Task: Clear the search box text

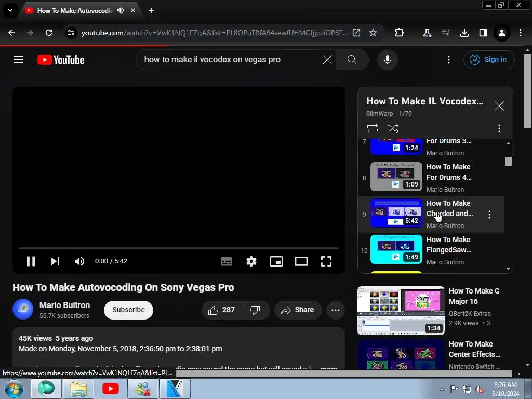Action: tap(327, 60)
